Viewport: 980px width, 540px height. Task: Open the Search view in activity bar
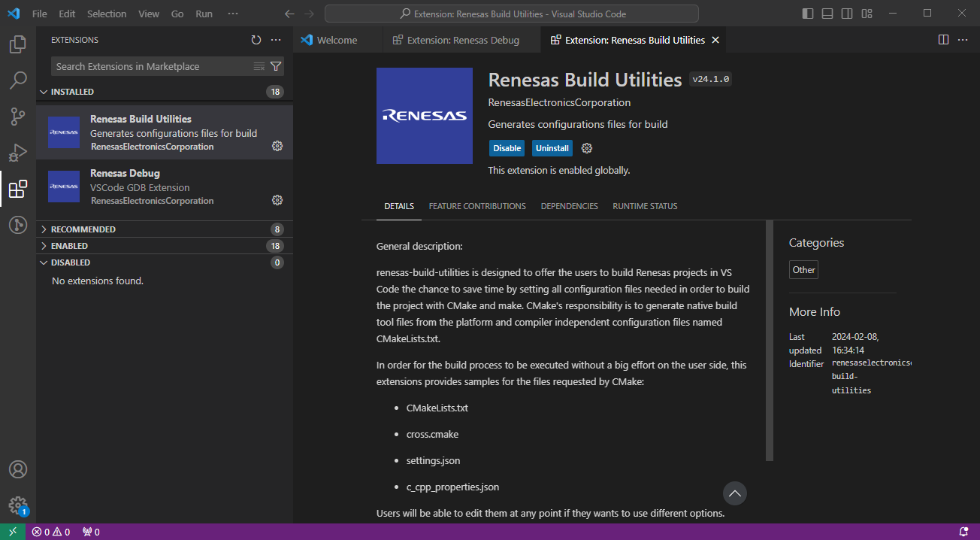18,80
